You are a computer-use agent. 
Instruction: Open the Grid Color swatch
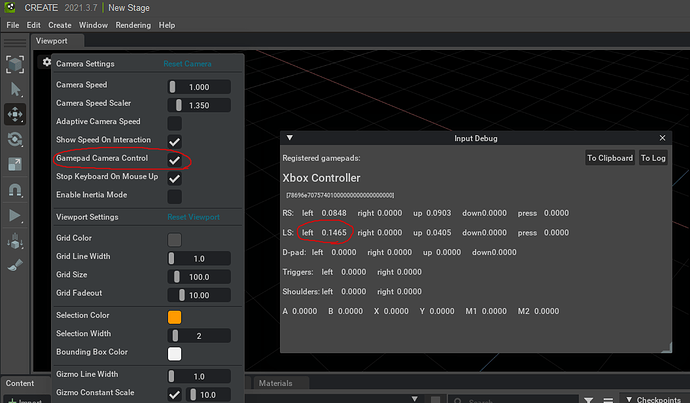tap(175, 240)
